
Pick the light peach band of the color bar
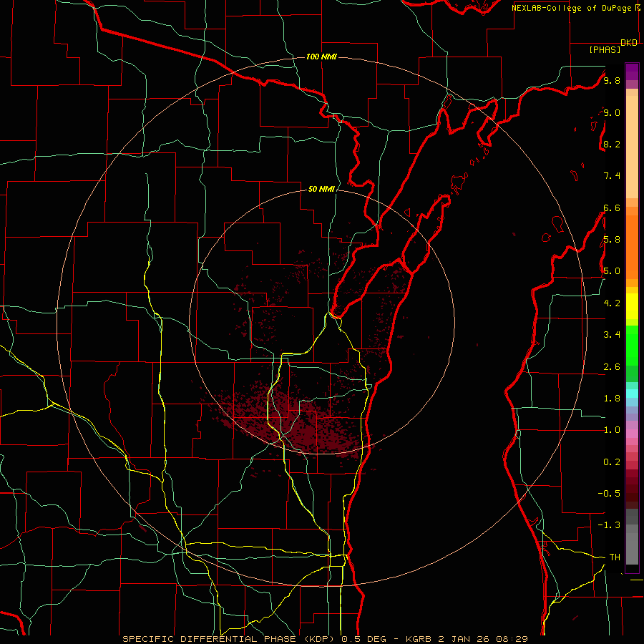632,147
